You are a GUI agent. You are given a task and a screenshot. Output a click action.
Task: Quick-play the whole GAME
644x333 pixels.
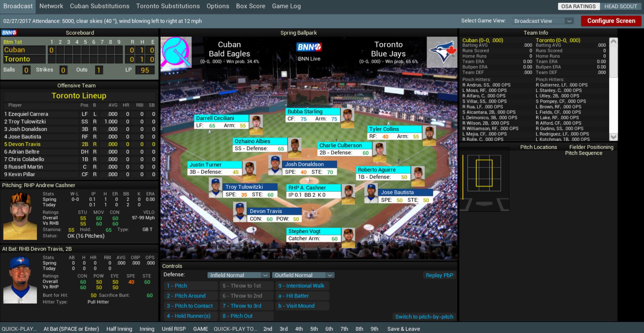click(x=201, y=329)
